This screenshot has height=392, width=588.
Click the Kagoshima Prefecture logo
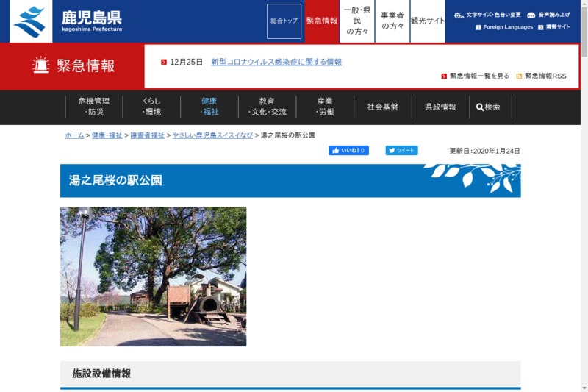[66, 21]
